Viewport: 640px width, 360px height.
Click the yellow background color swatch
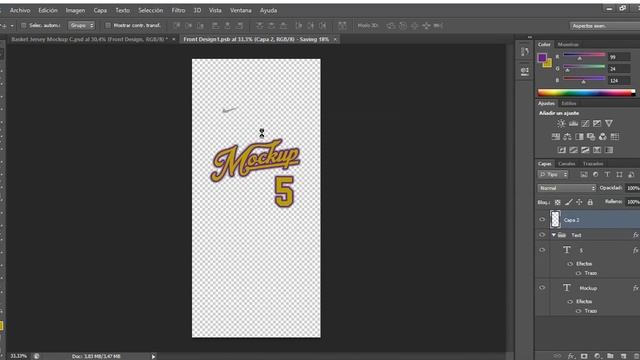click(549, 64)
